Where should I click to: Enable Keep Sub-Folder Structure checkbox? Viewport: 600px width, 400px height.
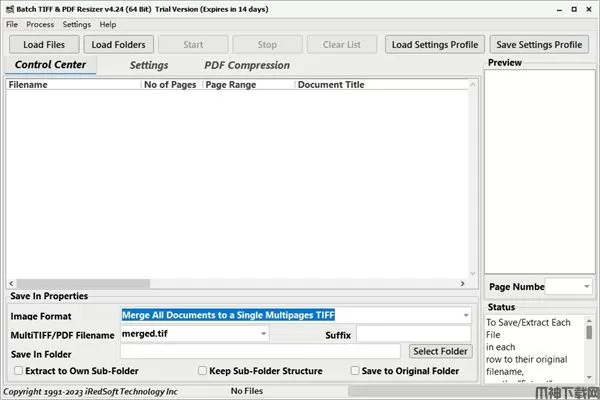tap(202, 371)
